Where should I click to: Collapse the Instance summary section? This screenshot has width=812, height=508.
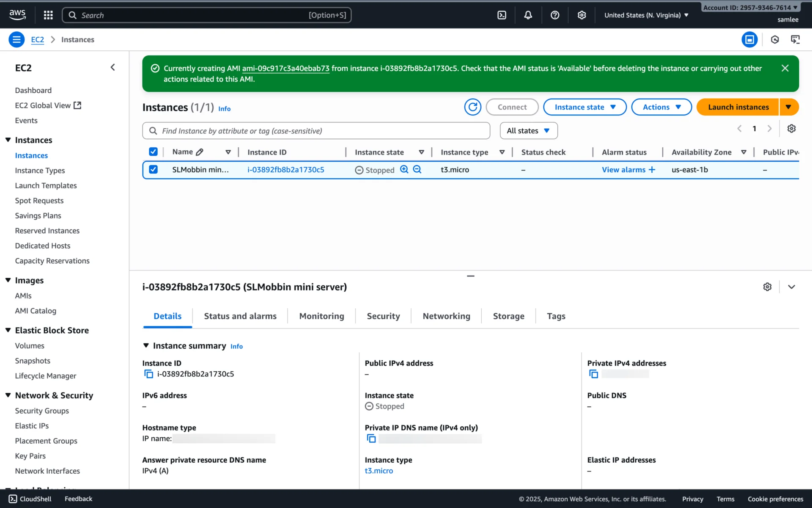(146, 345)
